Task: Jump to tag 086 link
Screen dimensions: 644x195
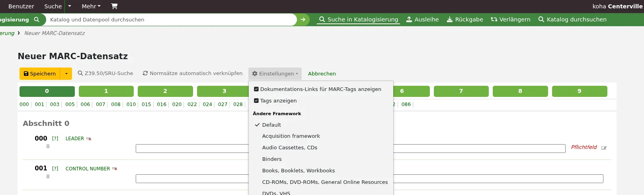Action: click(406, 104)
